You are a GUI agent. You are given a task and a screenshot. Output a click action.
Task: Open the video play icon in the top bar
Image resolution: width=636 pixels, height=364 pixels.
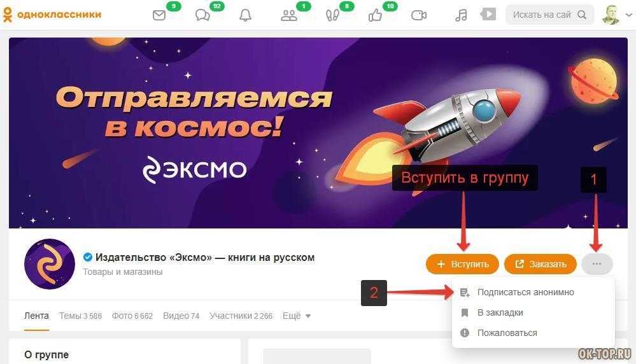tap(488, 15)
